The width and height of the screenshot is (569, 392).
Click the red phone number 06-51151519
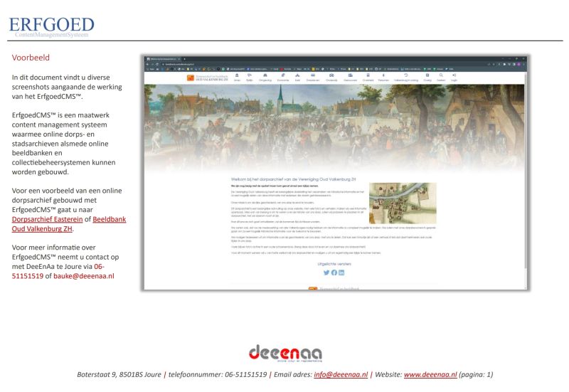pos(58,271)
